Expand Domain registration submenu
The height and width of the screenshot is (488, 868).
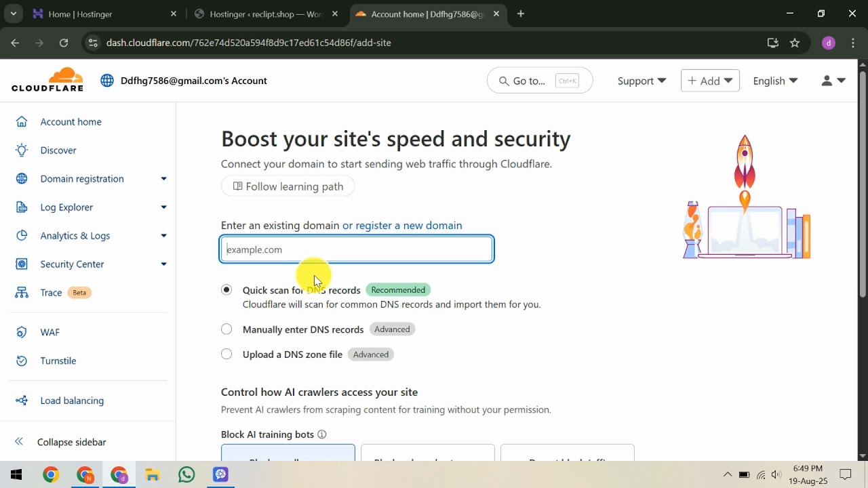click(x=163, y=179)
